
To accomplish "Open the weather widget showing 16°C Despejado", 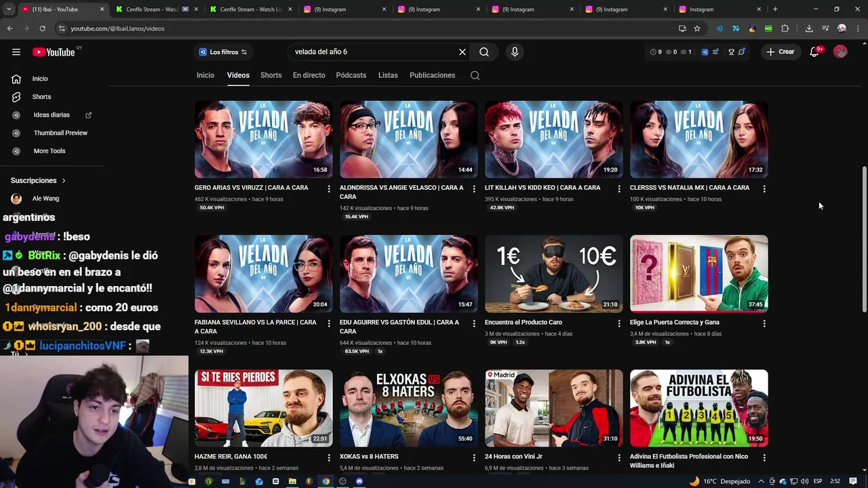I will [x=719, y=481].
